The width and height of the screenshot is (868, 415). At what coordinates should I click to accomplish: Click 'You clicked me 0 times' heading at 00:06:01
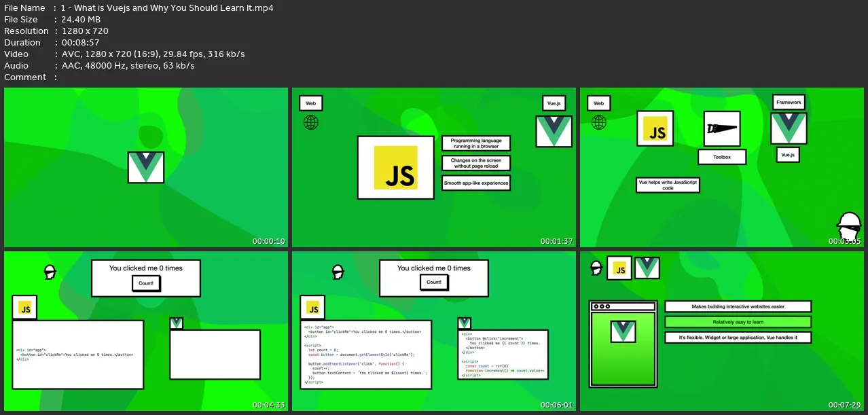[434, 268]
